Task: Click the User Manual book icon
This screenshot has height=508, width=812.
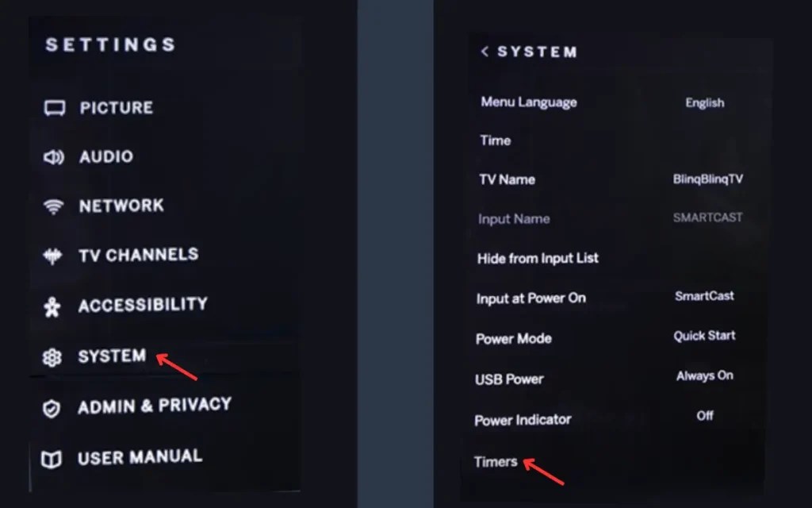Action: [52, 456]
